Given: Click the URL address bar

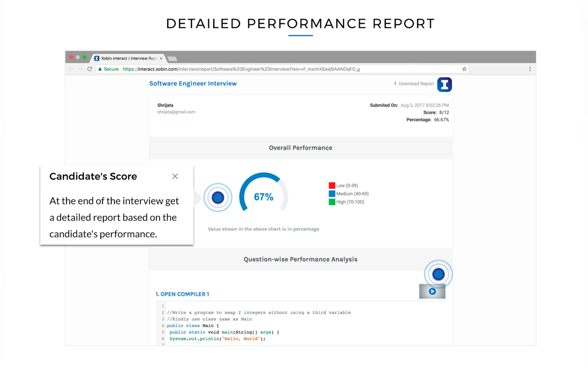Looking at the screenshot, I should pyautogui.click(x=267, y=69).
